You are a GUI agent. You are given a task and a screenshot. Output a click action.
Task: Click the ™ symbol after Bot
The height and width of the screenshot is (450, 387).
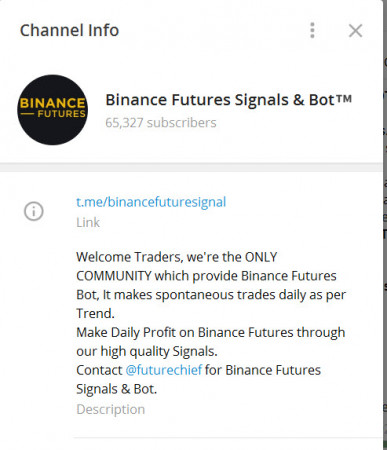344,98
